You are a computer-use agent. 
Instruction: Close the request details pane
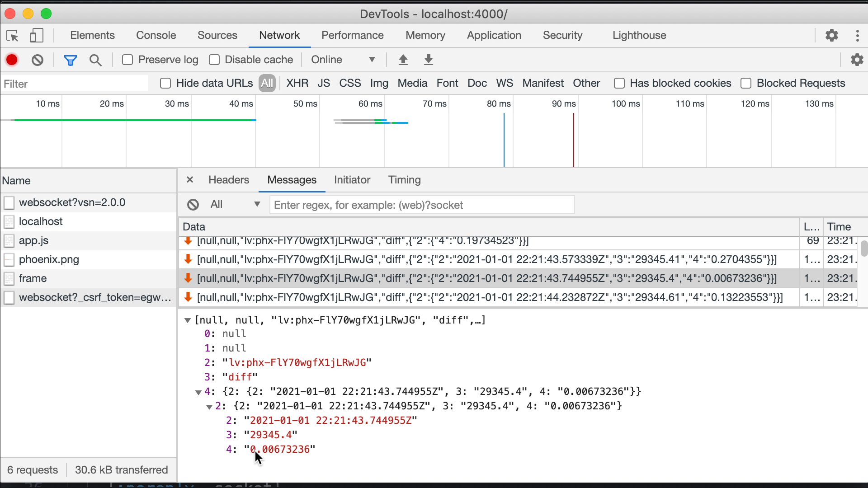pyautogui.click(x=189, y=179)
